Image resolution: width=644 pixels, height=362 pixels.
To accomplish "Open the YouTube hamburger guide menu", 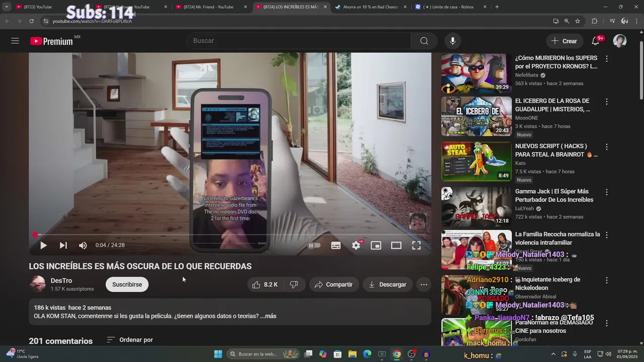I will pyautogui.click(x=15, y=41).
